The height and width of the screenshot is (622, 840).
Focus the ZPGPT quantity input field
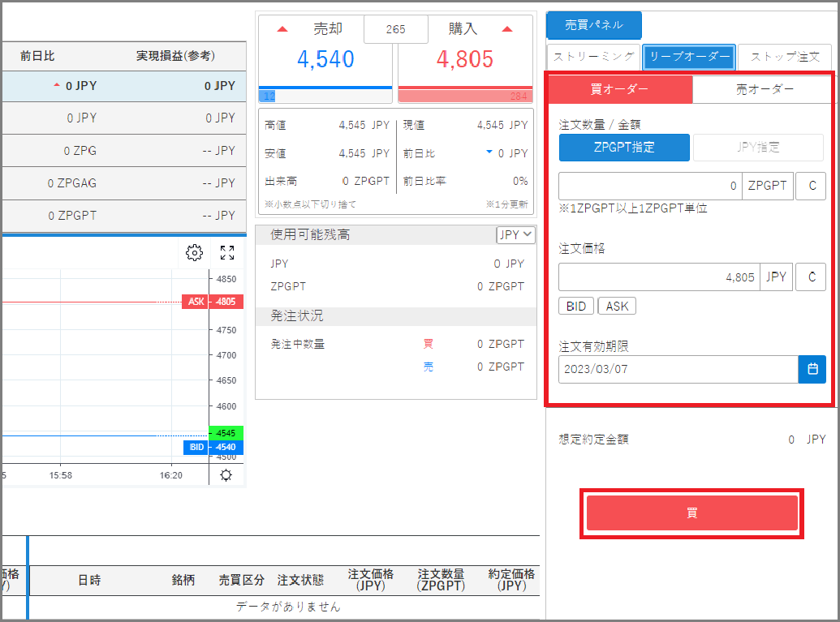click(x=650, y=186)
